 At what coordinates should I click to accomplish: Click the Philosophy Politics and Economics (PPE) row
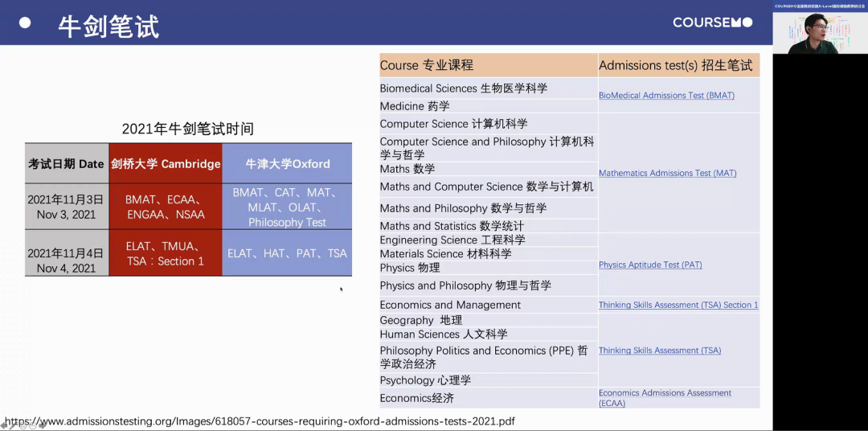pyautogui.click(x=489, y=357)
